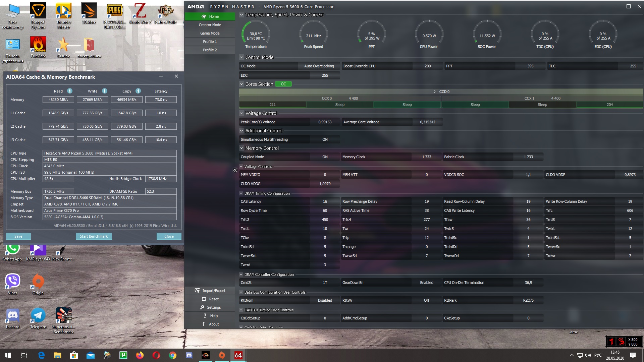Open the Ryzen Master Settings gear
Image resolution: width=644 pixels, height=362 pixels.
[x=202, y=307]
